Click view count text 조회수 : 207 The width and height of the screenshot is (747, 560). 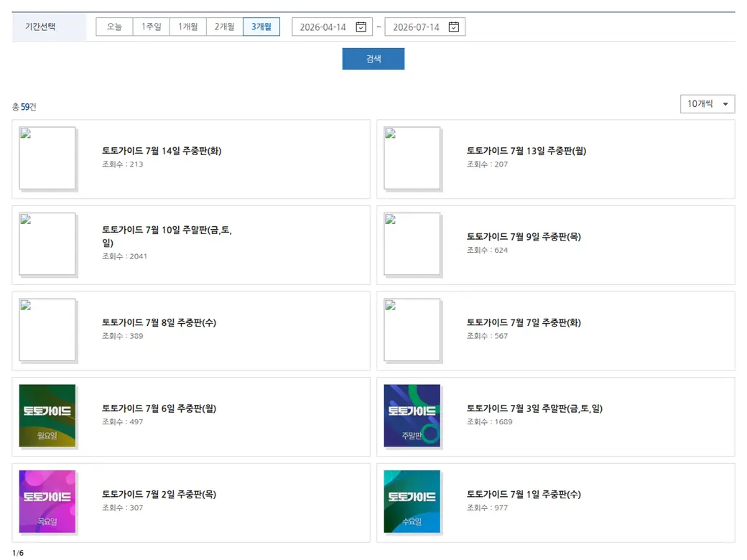click(487, 164)
